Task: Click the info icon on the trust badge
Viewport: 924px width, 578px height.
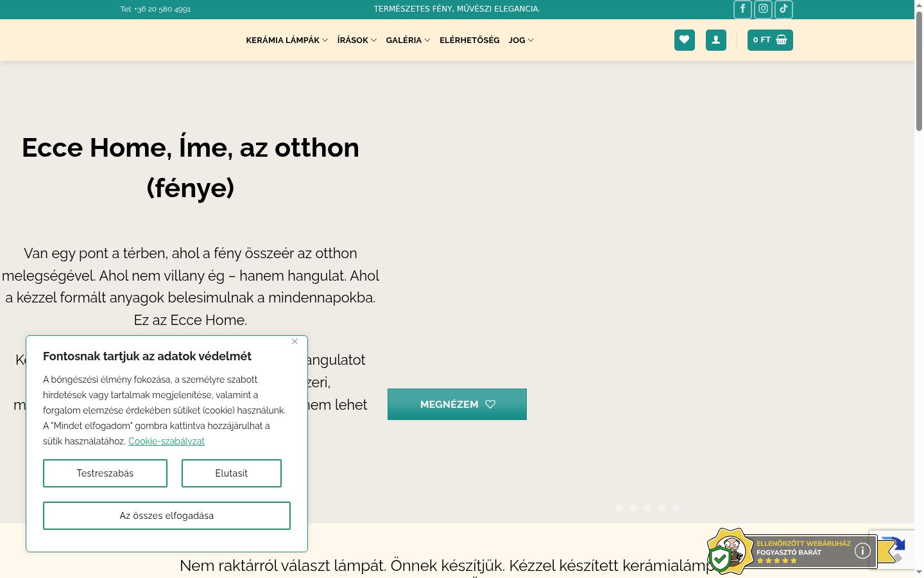Action: [x=862, y=550]
